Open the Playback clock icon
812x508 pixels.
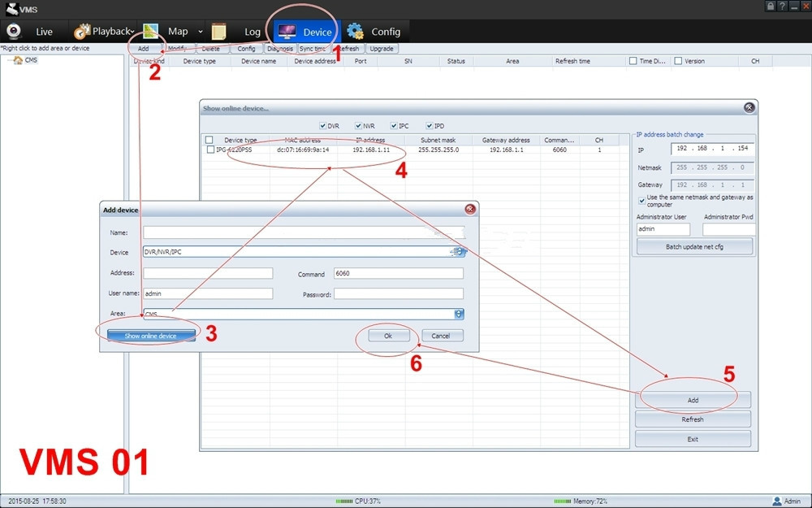[x=82, y=32]
